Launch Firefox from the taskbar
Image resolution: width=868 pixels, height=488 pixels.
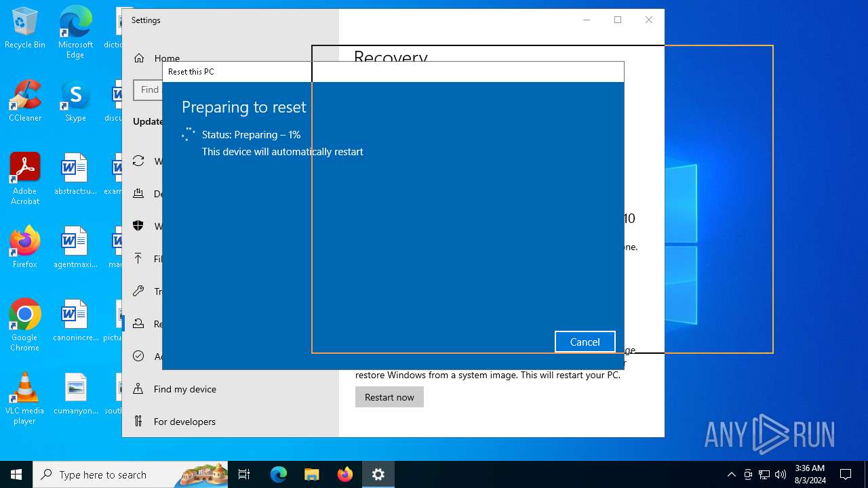(344, 474)
